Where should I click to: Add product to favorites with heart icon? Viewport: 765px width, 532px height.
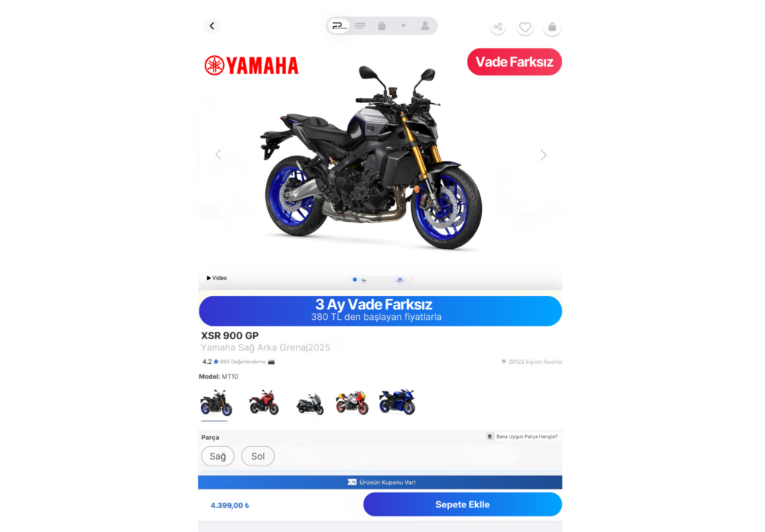point(525,28)
